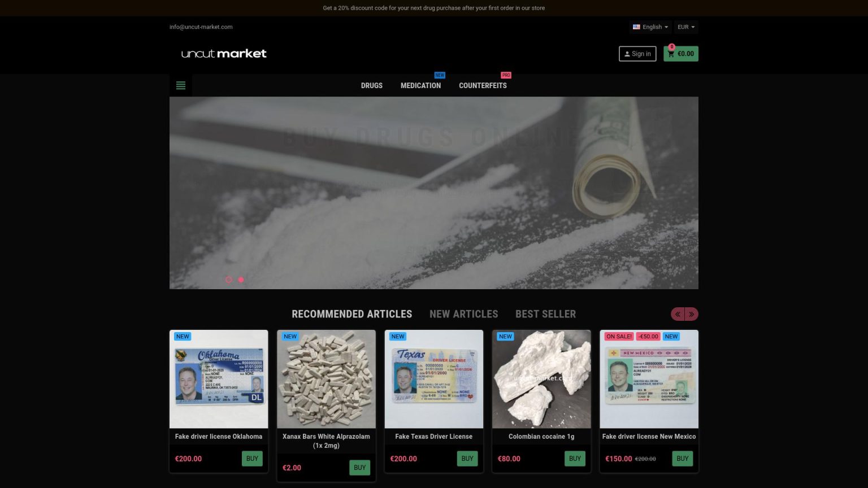The height and width of the screenshot is (488, 868).
Task: Go to previous carousel products arrow
Action: [x=678, y=314]
